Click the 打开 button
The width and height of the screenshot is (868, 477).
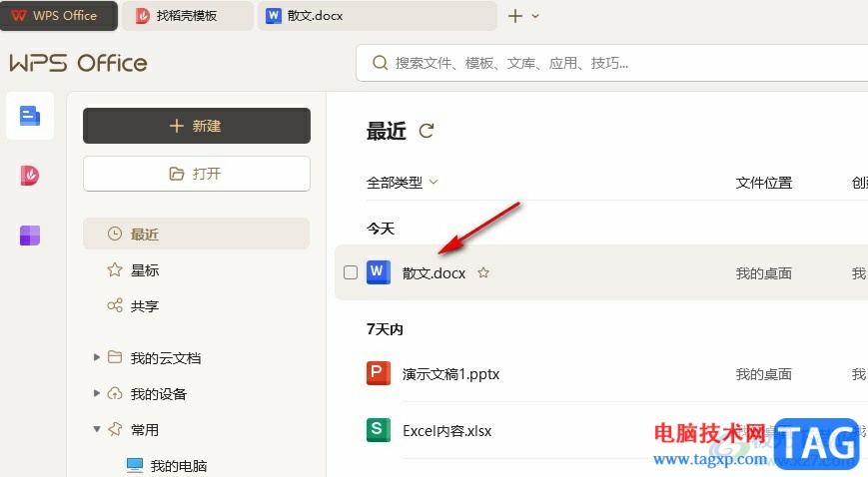197,174
